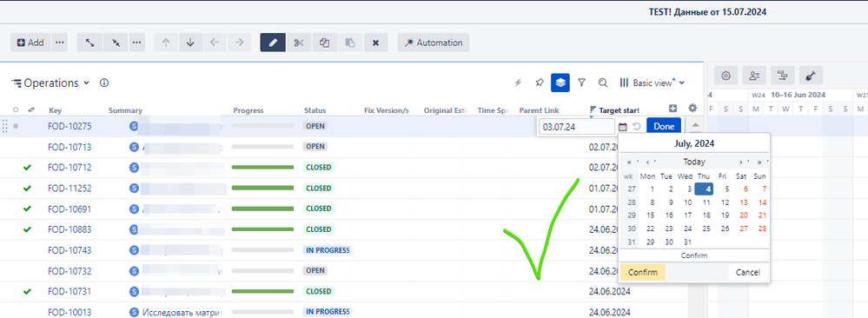This screenshot has height=318, width=868.
Task: Click Cancel in the calendar popup
Action: [748, 273]
